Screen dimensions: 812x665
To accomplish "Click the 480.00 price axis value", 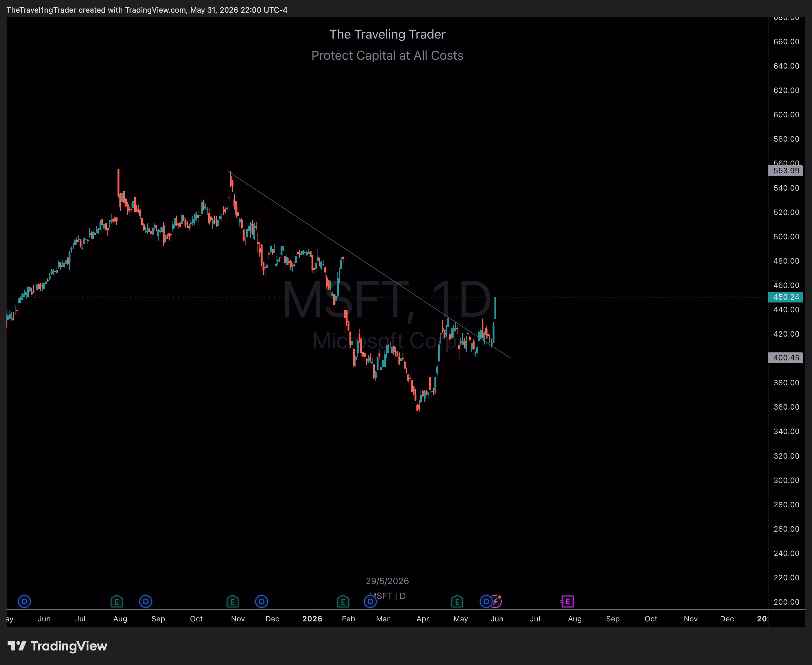I will coord(786,261).
